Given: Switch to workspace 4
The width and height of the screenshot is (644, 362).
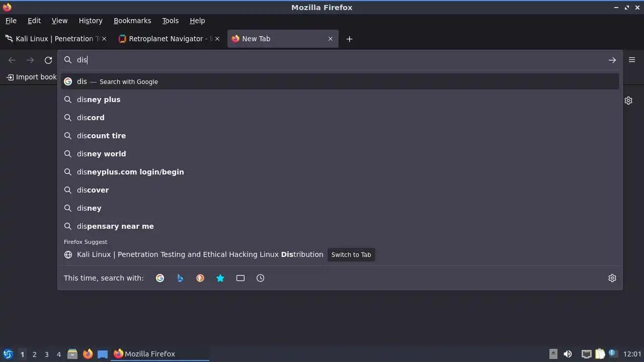Looking at the screenshot, I should pos(58,354).
